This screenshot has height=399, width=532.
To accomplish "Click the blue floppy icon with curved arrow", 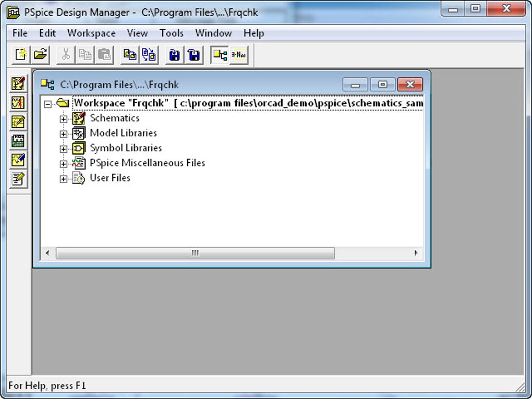I will tap(194, 55).
